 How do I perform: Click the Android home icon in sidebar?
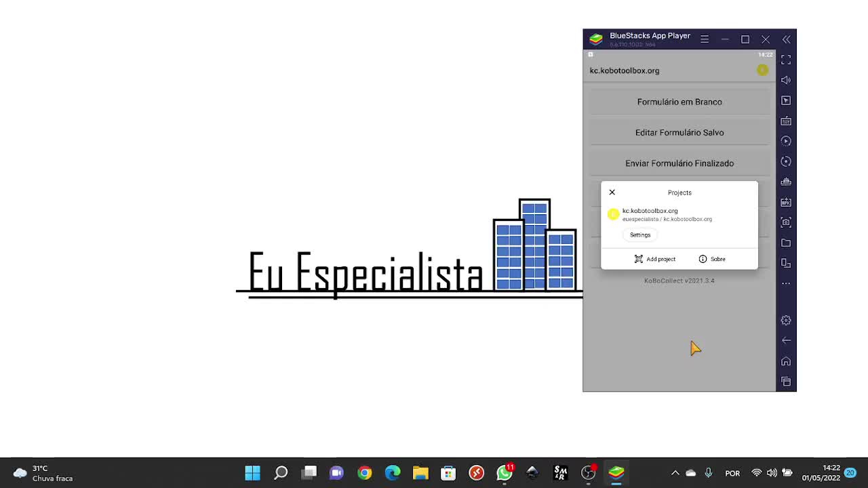coord(786,361)
